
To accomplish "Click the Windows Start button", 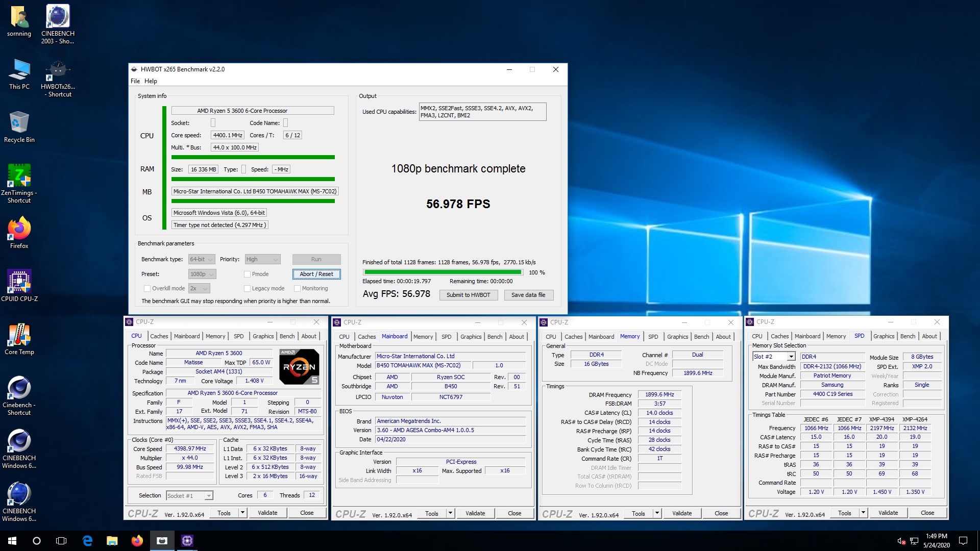I will tap(12, 541).
